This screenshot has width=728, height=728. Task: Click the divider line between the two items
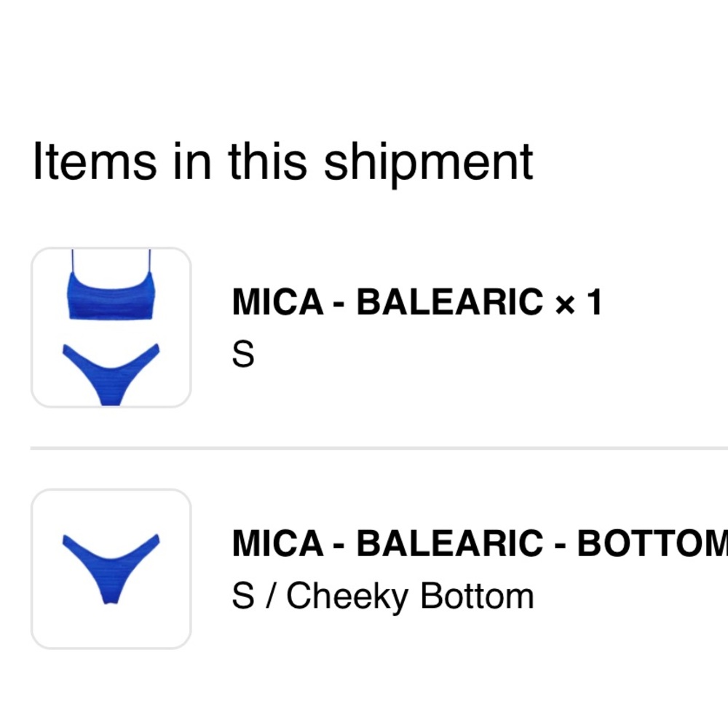[379, 448]
